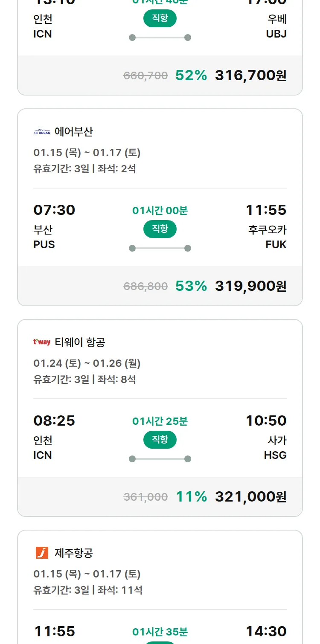
Task: Open the 에어부산 flight card title
Action: pos(74,132)
